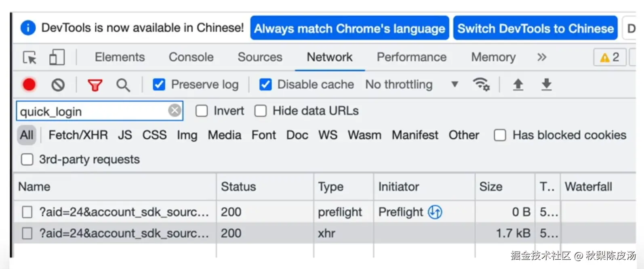This screenshot has width=644, height=269.
Task: Click the import HAR upload arrow
Action: click(518, 85)
